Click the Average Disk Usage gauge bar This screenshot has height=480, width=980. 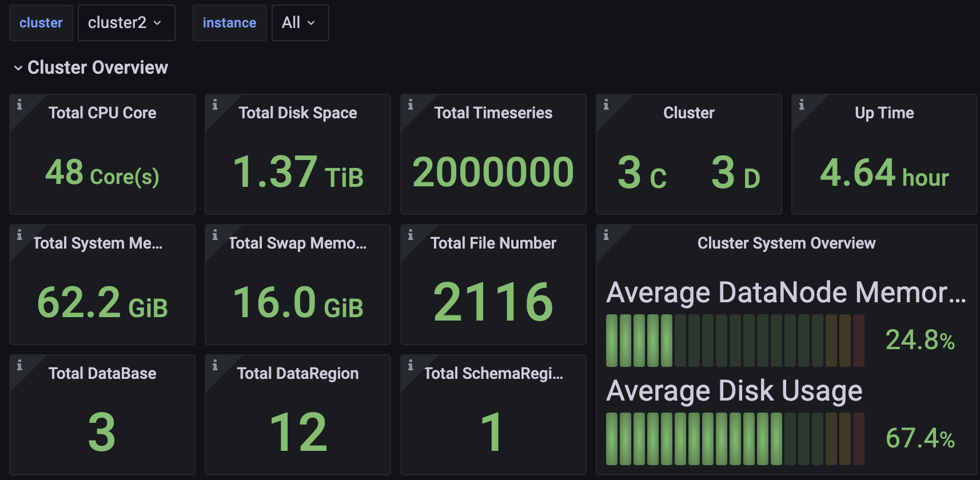point(735,439)
